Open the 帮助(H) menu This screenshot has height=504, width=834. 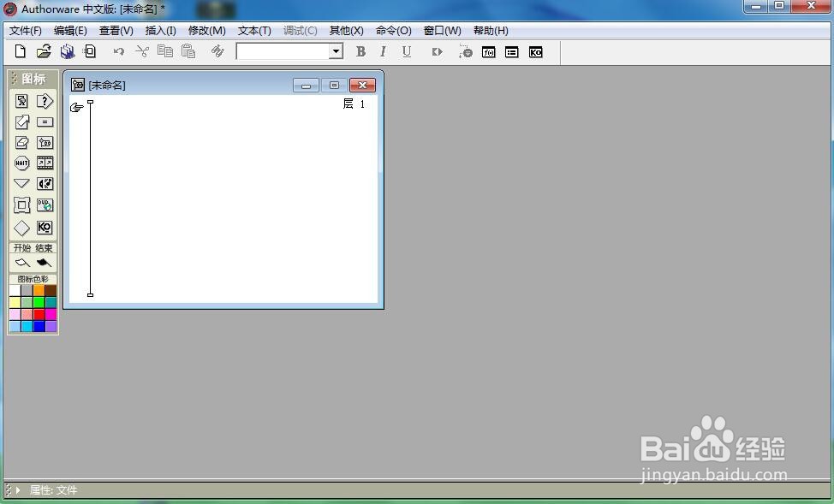click(491, 31)
